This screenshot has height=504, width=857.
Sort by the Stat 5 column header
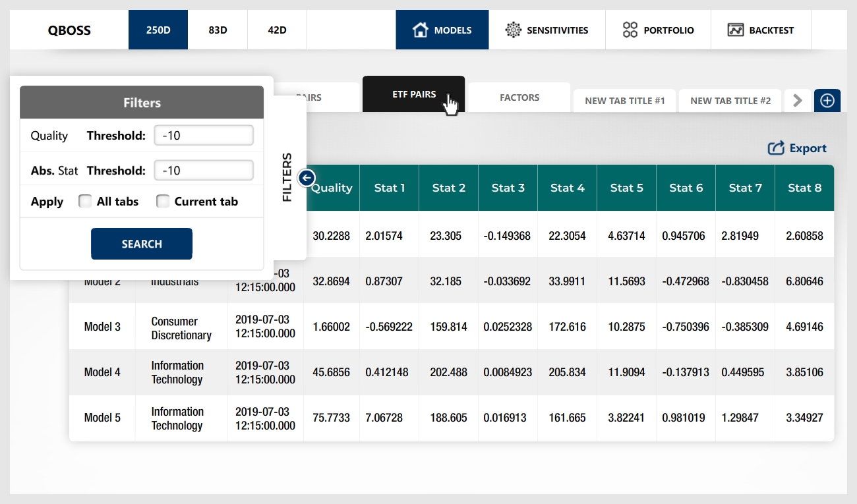(626, 188)
